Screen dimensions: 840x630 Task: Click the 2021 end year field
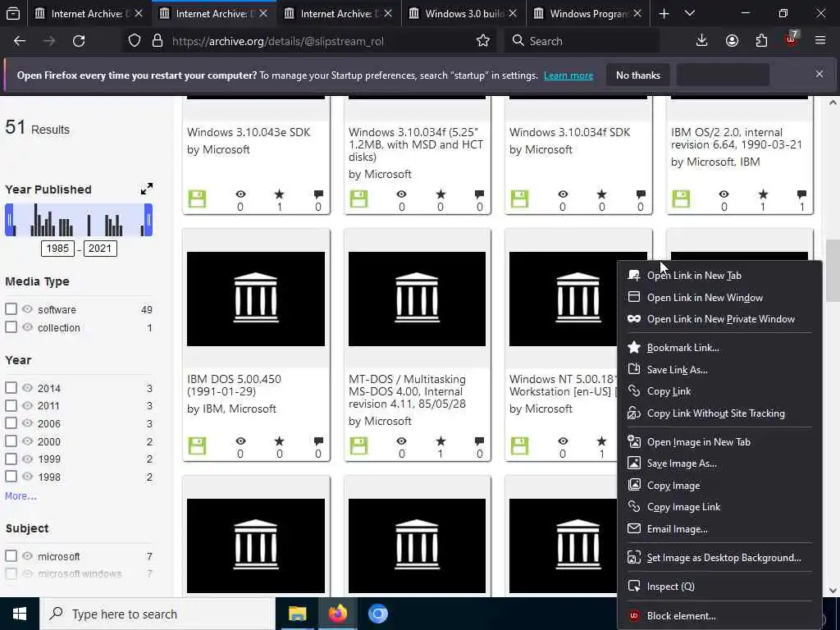99,249
